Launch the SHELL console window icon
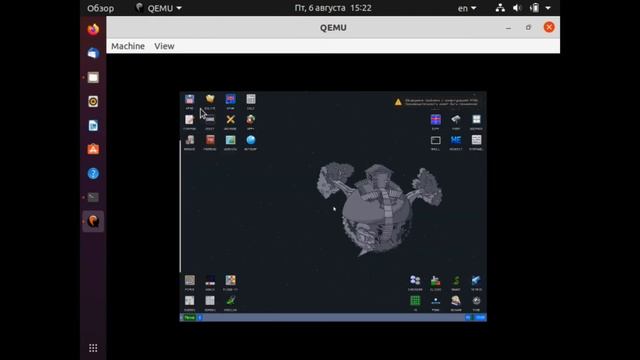640x360 pixels. click(436, 140)
